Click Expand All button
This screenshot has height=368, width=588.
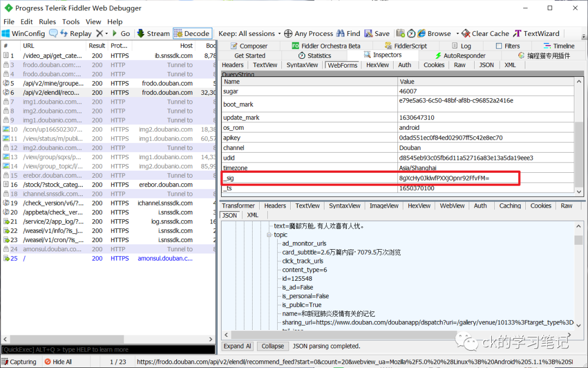pyautogui.click(x=237, y=346)
